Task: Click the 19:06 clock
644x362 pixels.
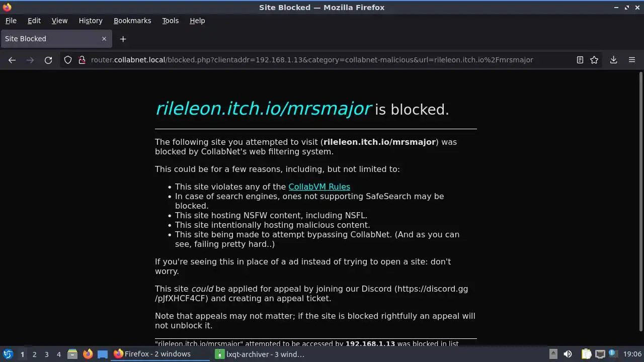Action: [632, 354]
